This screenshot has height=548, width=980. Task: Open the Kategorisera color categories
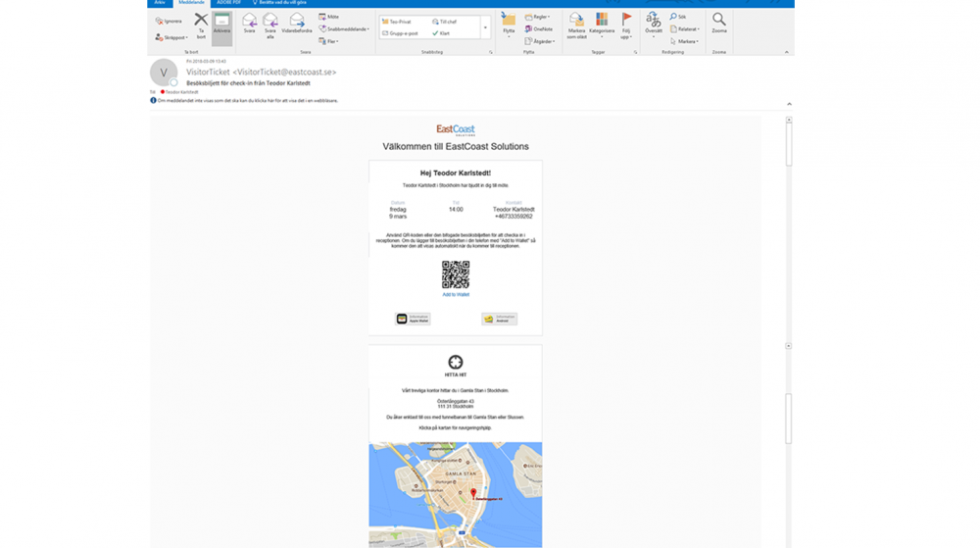coord(602,25)
